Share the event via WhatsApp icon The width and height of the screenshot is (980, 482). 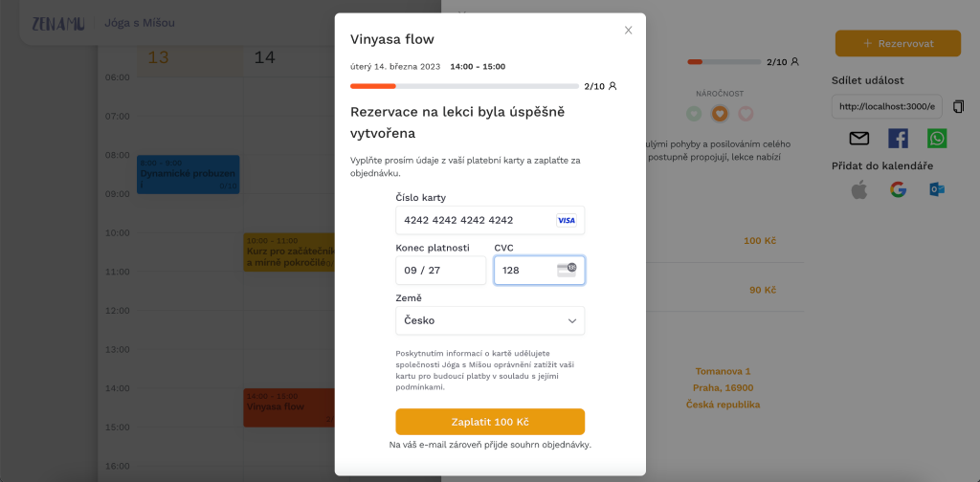coord(937,138)
